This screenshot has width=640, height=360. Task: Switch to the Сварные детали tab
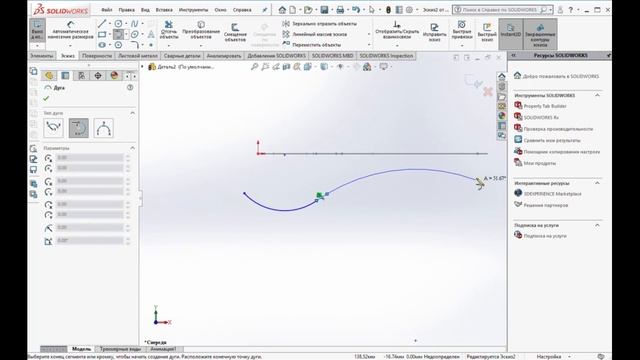click(x=182, y=56)
